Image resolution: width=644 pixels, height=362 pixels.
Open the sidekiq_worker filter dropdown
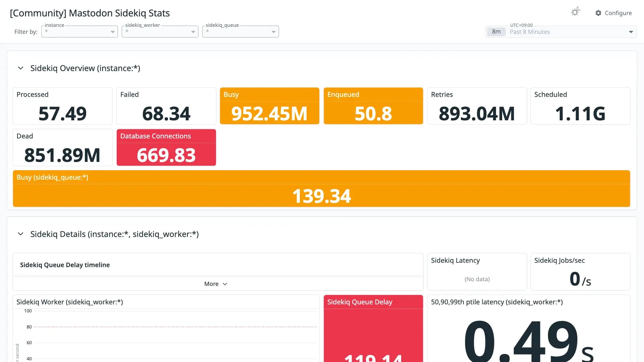click(160, 32)
